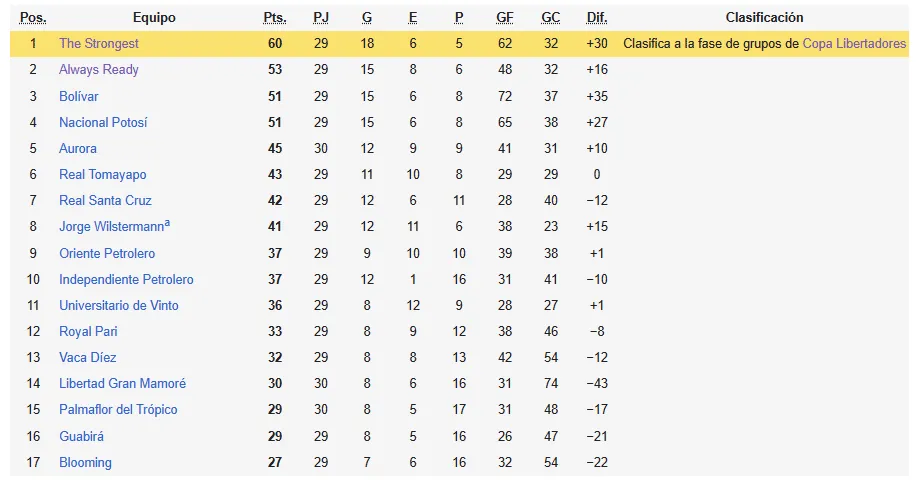The width and height of the screenshot is (917, 480).
Task: Open Jorge Wilstermann team link
Action: point(111,227)
